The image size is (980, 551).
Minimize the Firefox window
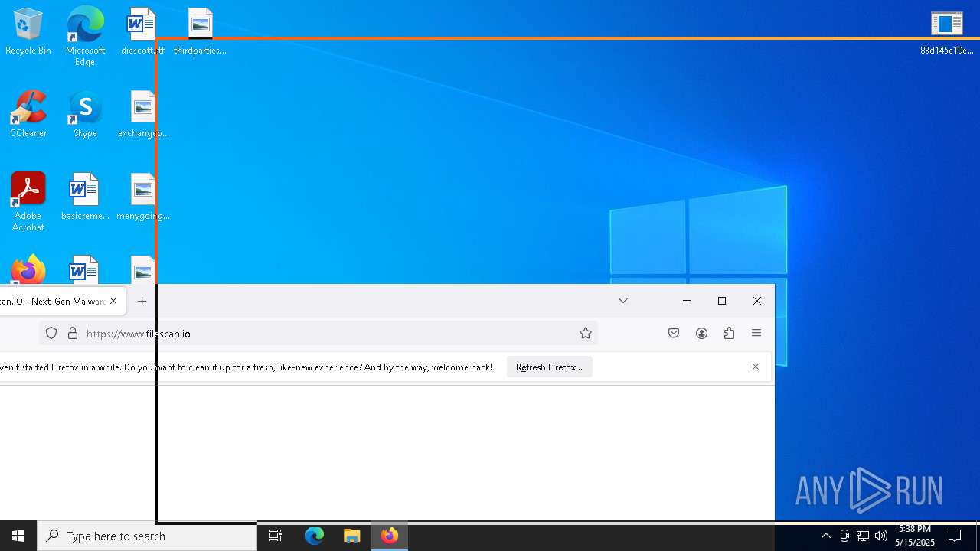(687, 301)
